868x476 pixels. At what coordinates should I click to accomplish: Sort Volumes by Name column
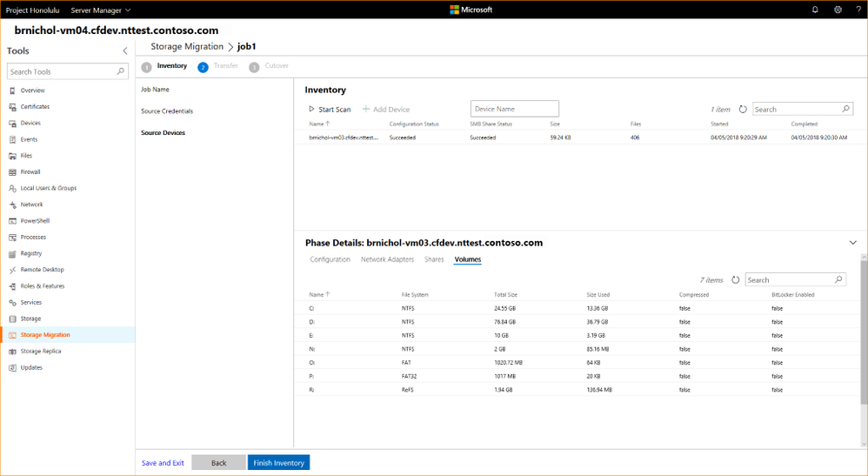319,295
